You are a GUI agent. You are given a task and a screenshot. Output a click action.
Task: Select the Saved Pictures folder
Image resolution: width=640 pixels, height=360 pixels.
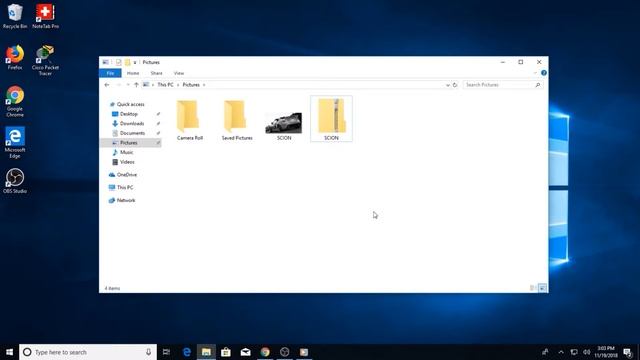click(237, 120)
